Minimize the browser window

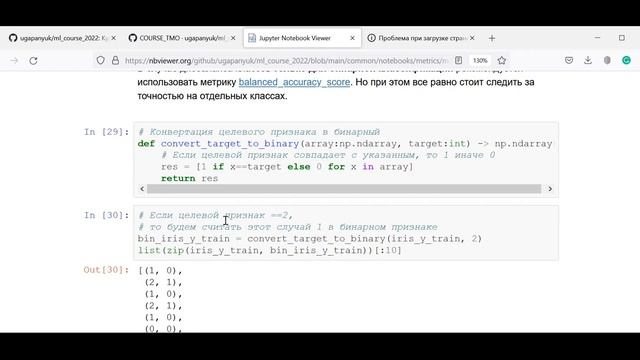click(x=598, y=38)
